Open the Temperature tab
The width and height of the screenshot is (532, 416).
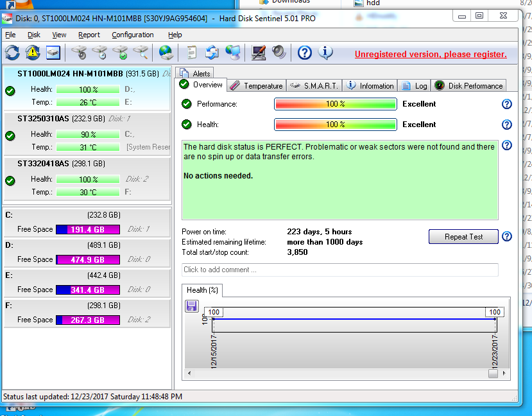256,86
